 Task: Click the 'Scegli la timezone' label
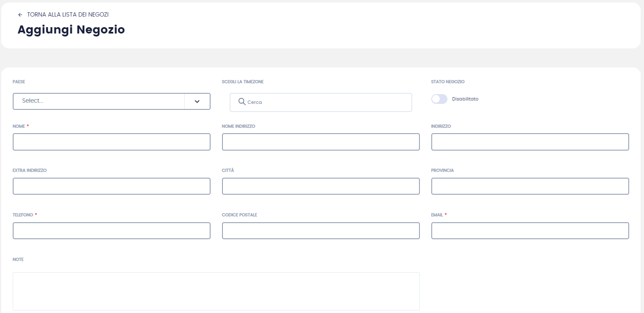(x=242, y=82)
